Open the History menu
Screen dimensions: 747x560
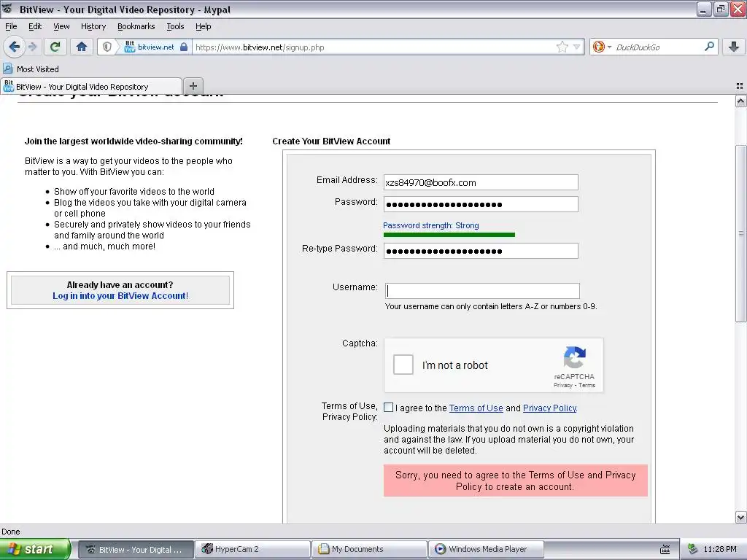click(93, 26)
